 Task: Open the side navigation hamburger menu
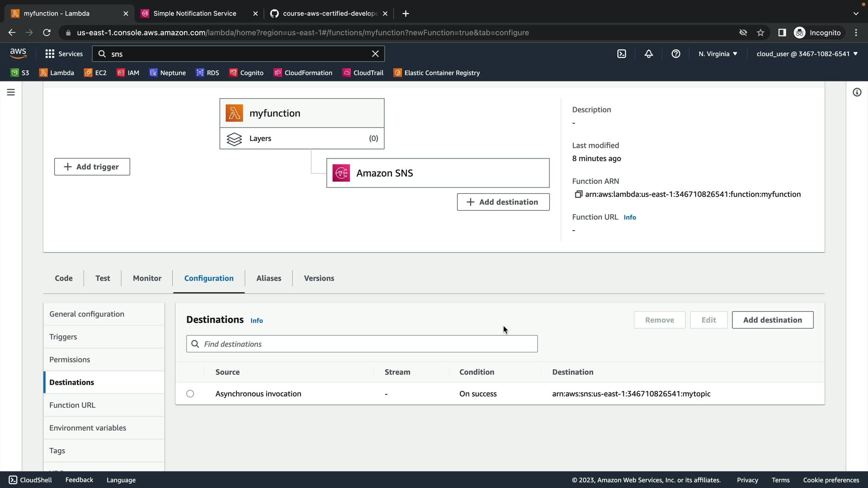coord(11,92)
